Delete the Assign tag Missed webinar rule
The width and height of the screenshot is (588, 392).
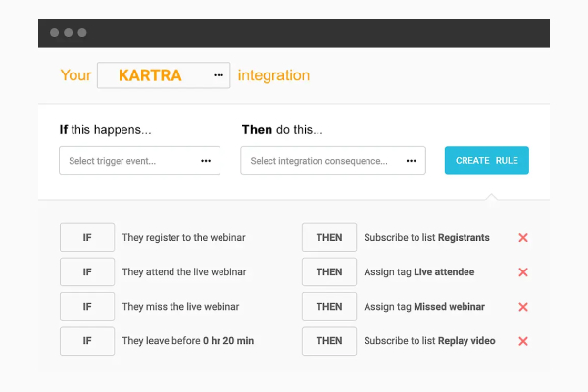(x=523, y=307)
